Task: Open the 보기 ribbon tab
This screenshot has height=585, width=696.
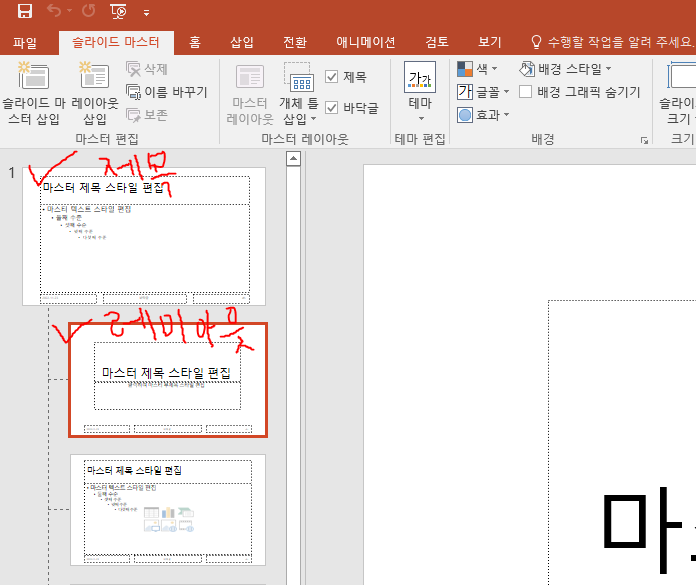Action: pyautogui.click(x=490, y=43)
